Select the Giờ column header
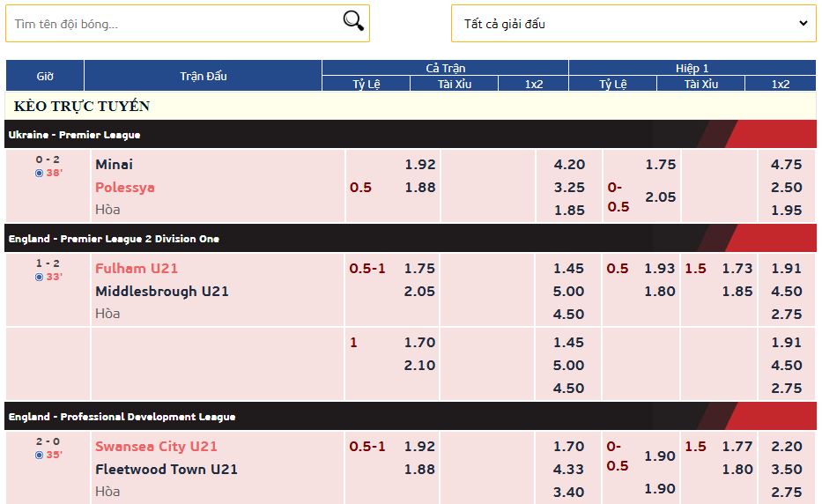 tap(45, 76)
